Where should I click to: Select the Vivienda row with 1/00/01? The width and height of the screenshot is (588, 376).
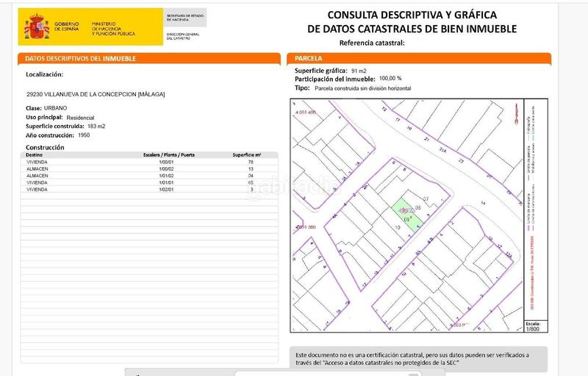(147, 163)
